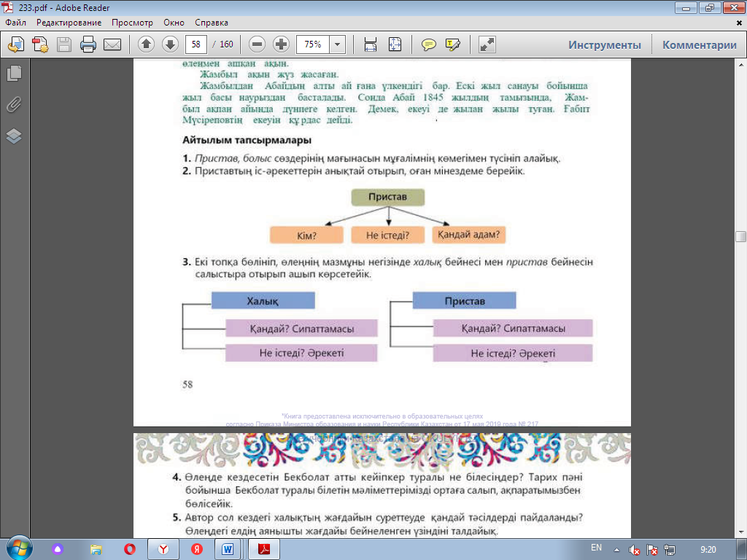Zoom out with the minus button
The height and width of the screenshot is (560, 747).
258,44
